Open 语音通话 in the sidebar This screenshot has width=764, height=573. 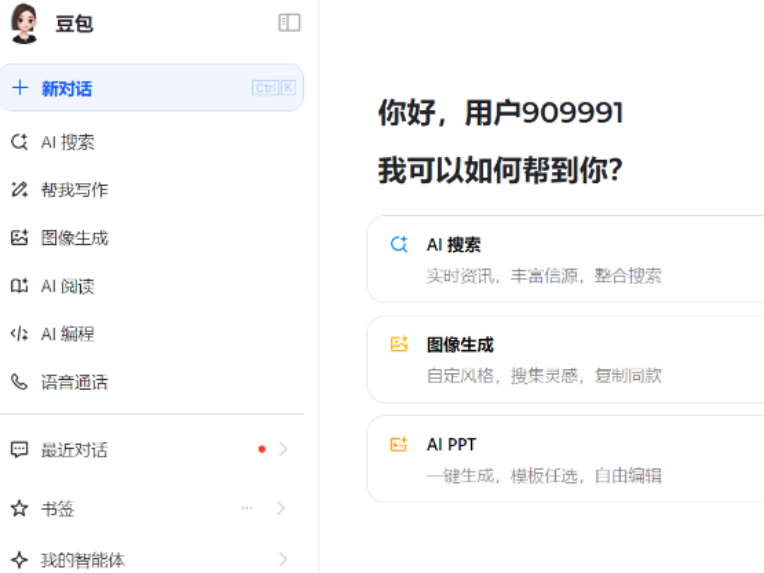click(x=75, y=382)
